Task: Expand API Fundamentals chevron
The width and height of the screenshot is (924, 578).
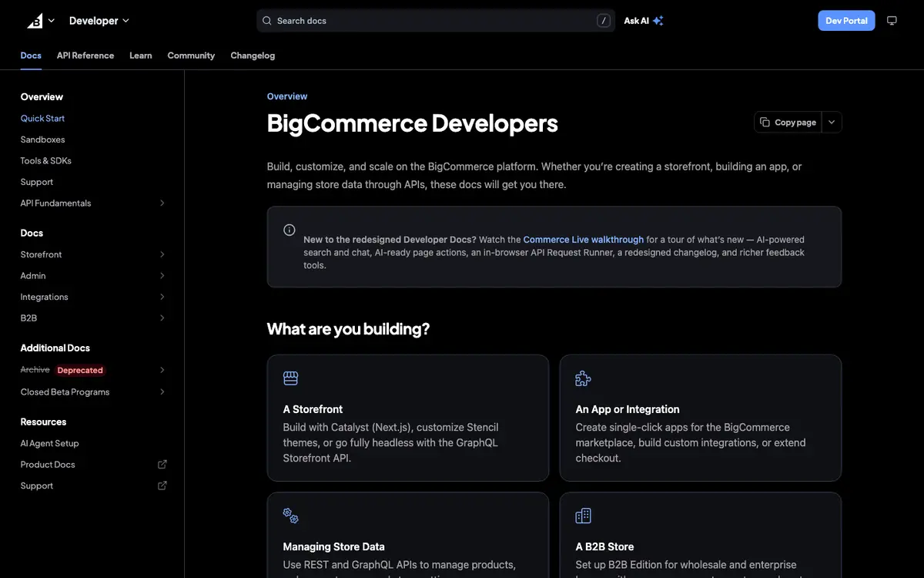Action: pos(162,203)
